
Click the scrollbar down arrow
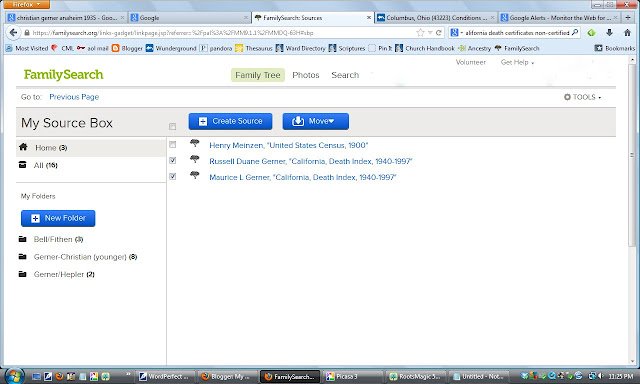[632, 361]
